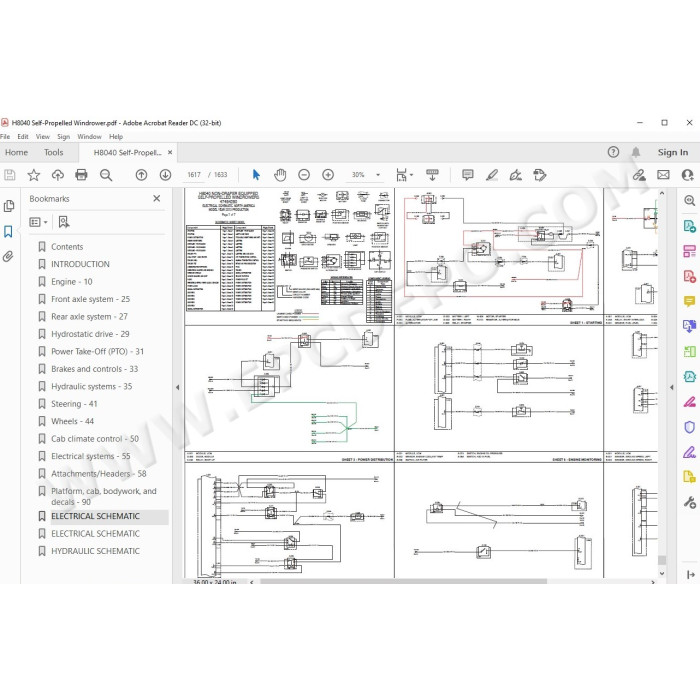Collapse the right tools pane arrow
The image size is (700, 700).
coord(672,388)
